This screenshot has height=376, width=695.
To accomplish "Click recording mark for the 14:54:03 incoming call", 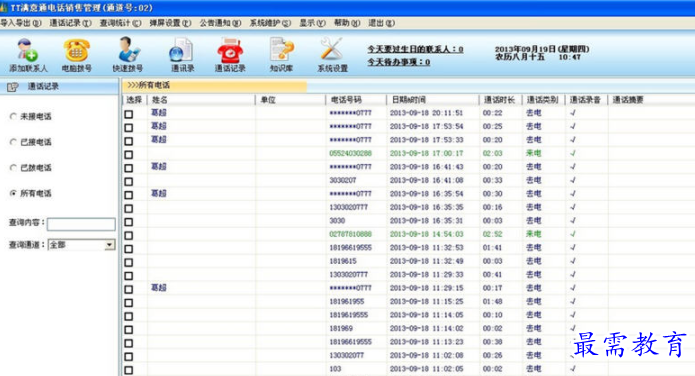I will [573, 234].
